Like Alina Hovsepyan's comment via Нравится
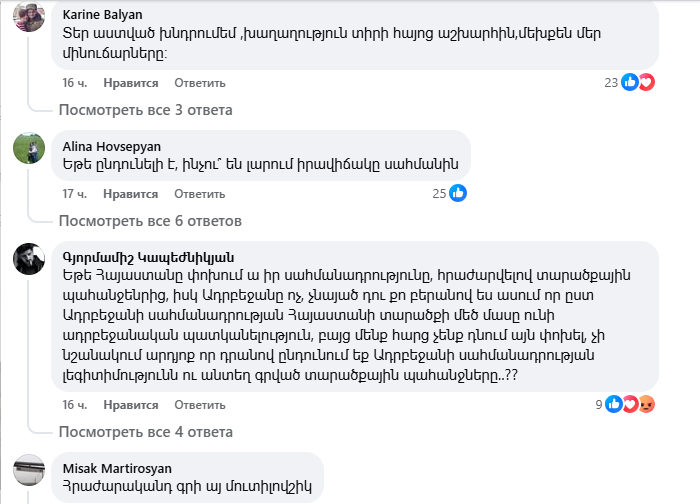Viewport: 700px width, 504px height. [x=130, y=193]
